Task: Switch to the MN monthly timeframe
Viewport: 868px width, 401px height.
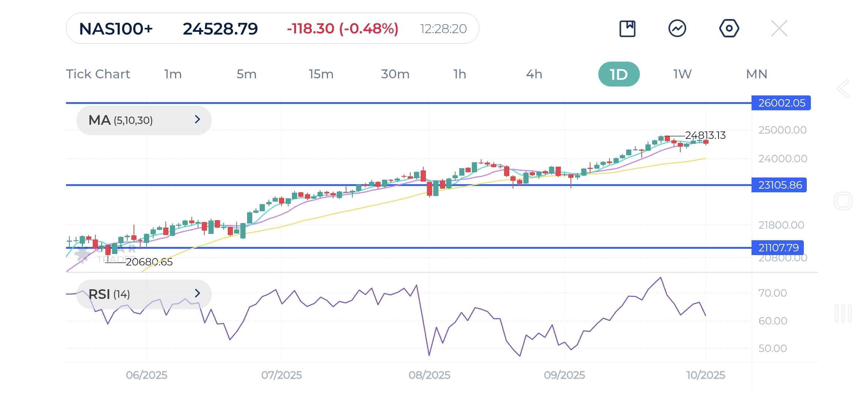Action: click(x=756, y=74)
